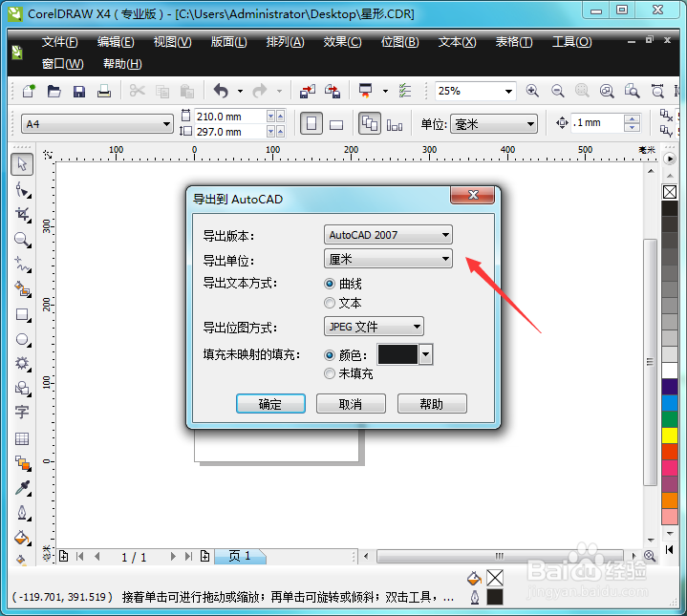Select the Eyedropper tool
The height and width of the screenshot is (616, 687).
click(22, 488)
